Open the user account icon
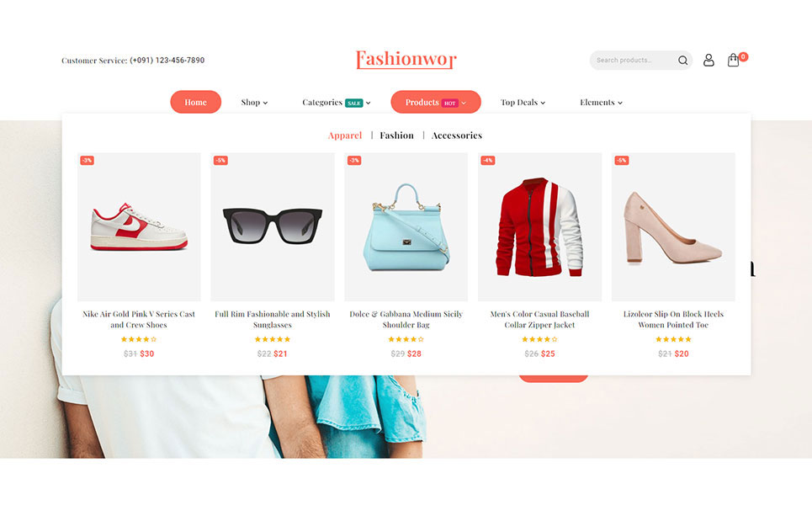The height and width of the screenshot is (505, 812). coord(709,60)
